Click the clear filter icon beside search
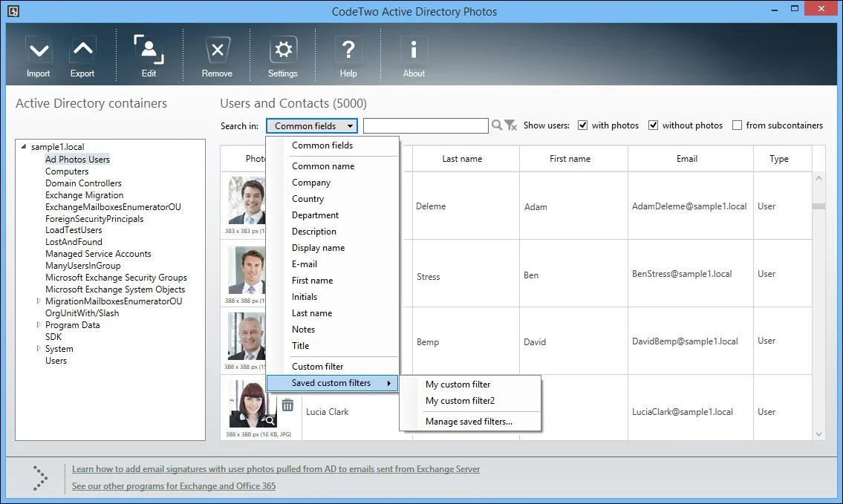The height and width of the screenshot is (504, 843). 511,125
